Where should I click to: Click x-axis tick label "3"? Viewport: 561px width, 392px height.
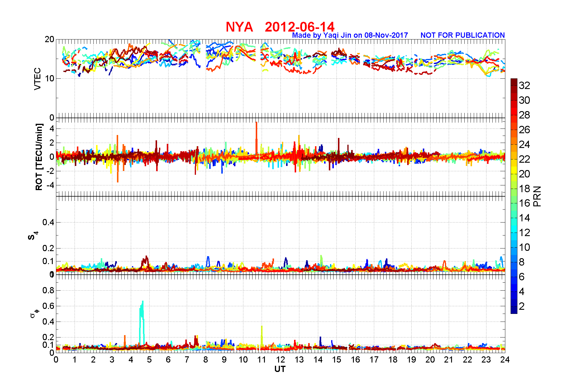point(112,360)
